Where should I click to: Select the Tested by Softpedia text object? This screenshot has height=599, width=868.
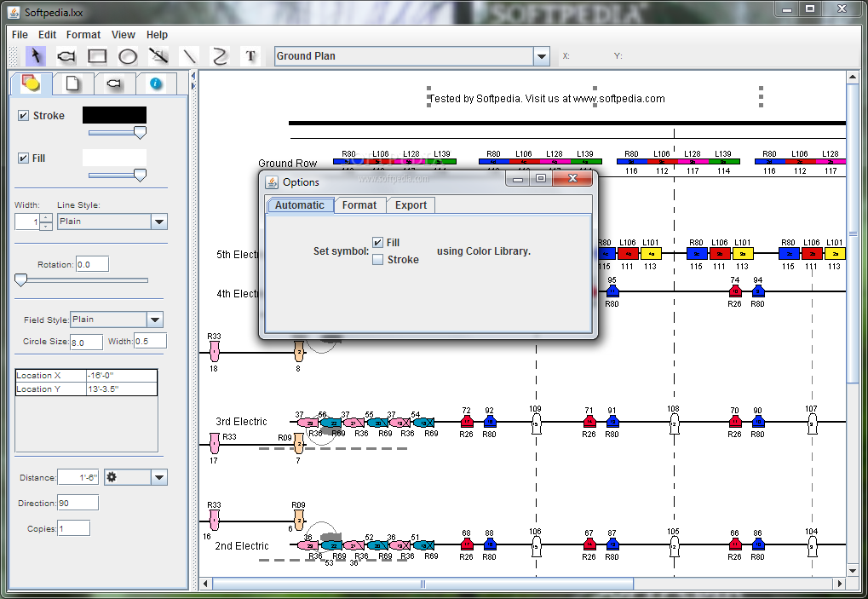click(547, 99)
